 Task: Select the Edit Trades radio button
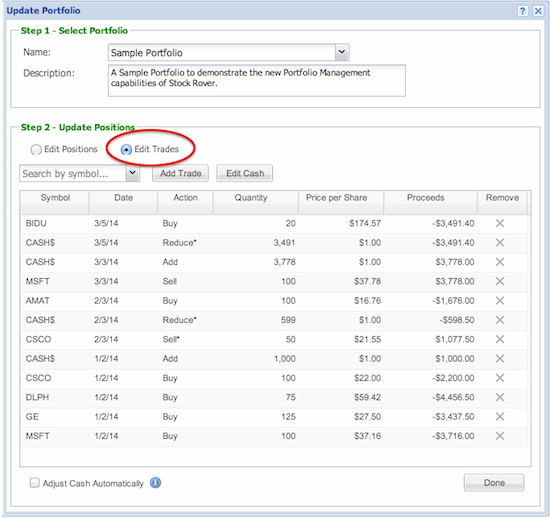point(126,150)
